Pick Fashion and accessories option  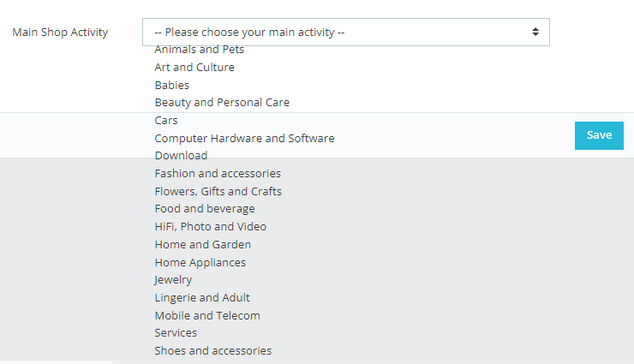tap(218, 173)
